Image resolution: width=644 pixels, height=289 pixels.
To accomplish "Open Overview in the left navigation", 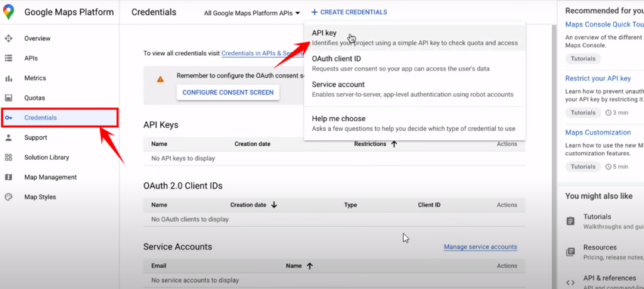I will (x=37, y=38).
